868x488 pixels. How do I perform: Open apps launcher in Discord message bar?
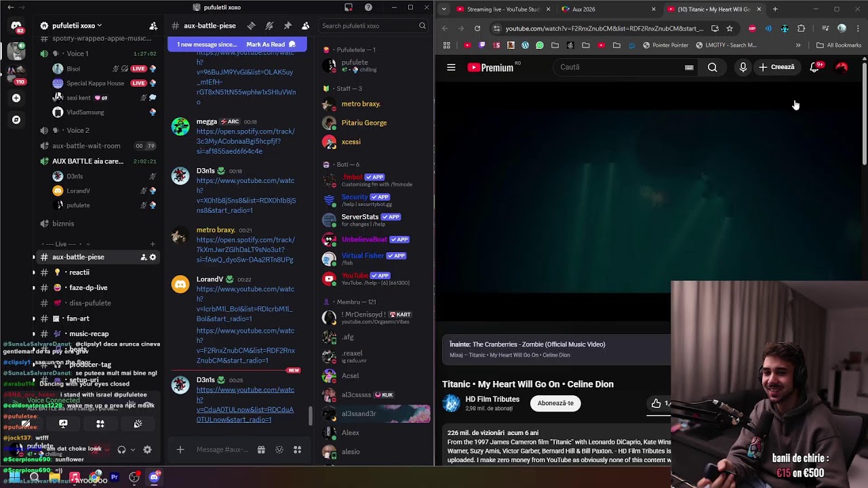pyautogui.click(x=297, y=449)
